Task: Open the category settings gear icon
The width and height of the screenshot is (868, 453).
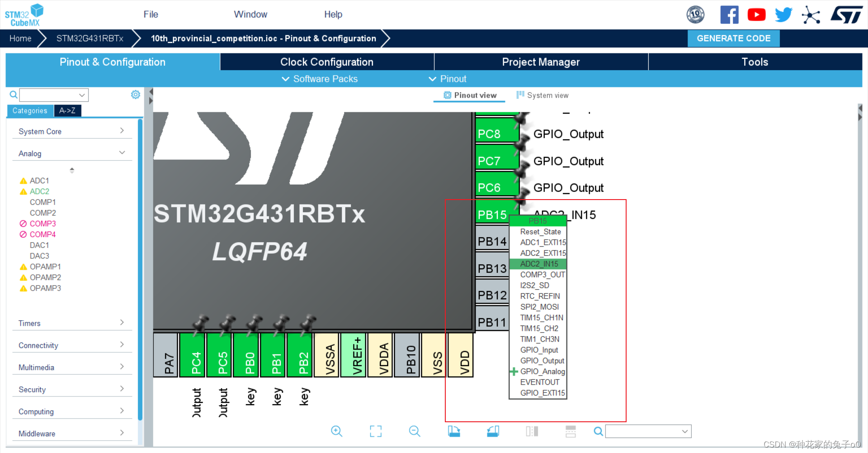Action: coord(135,95)
